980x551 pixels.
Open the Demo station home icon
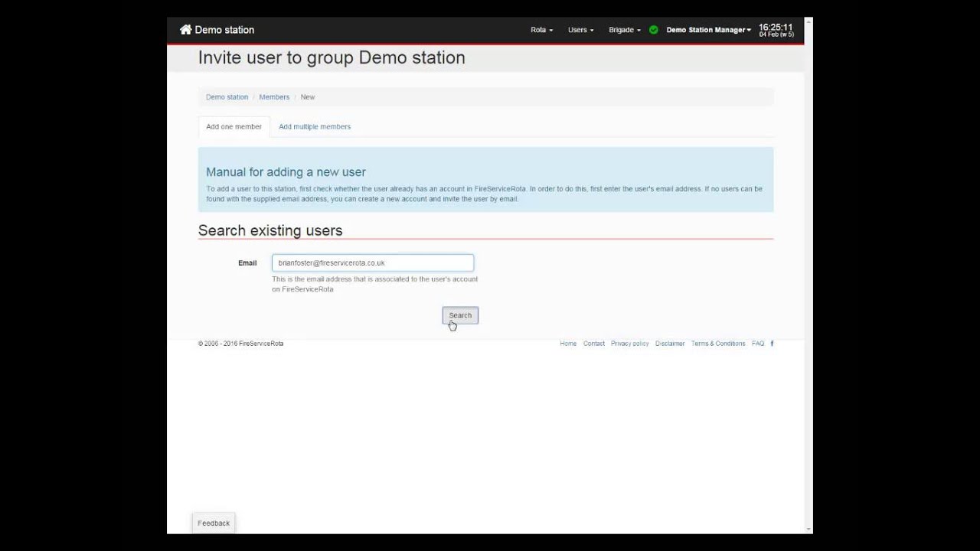(x=185, y=30)
